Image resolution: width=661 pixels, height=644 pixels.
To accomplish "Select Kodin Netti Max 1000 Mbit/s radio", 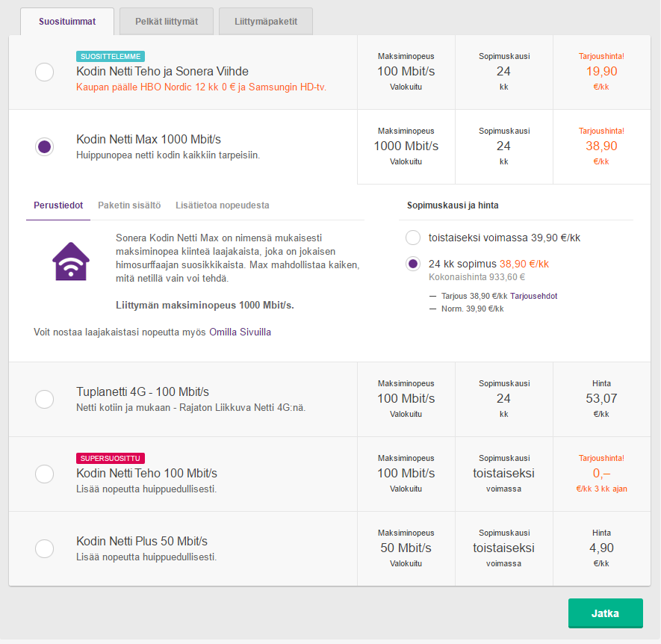I will coord(44,146).
